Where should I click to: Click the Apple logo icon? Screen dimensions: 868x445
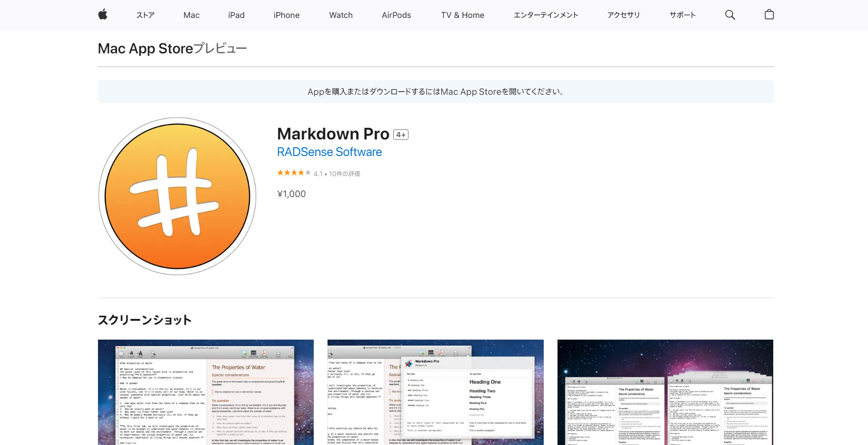(103, 14)
